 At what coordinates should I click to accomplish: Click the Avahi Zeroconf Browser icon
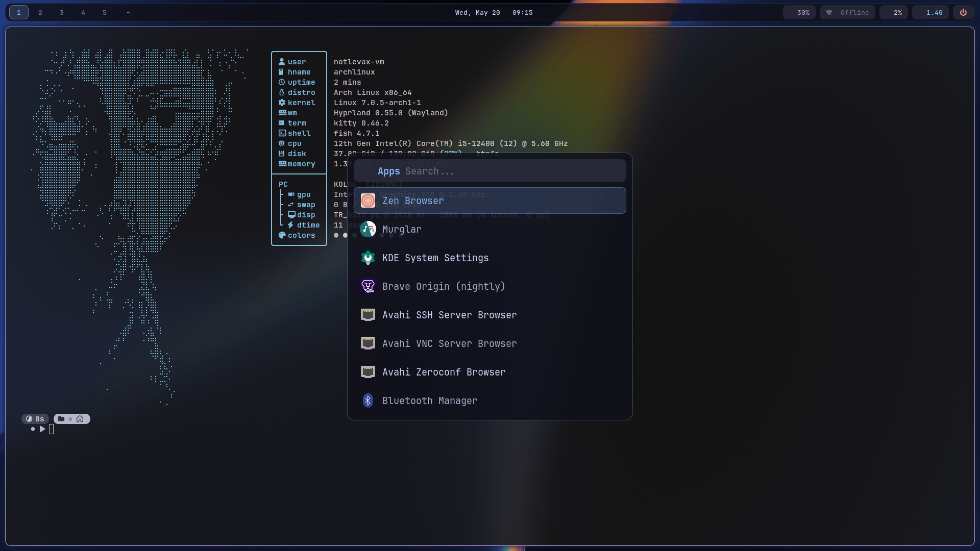click(x=368, y=372)
